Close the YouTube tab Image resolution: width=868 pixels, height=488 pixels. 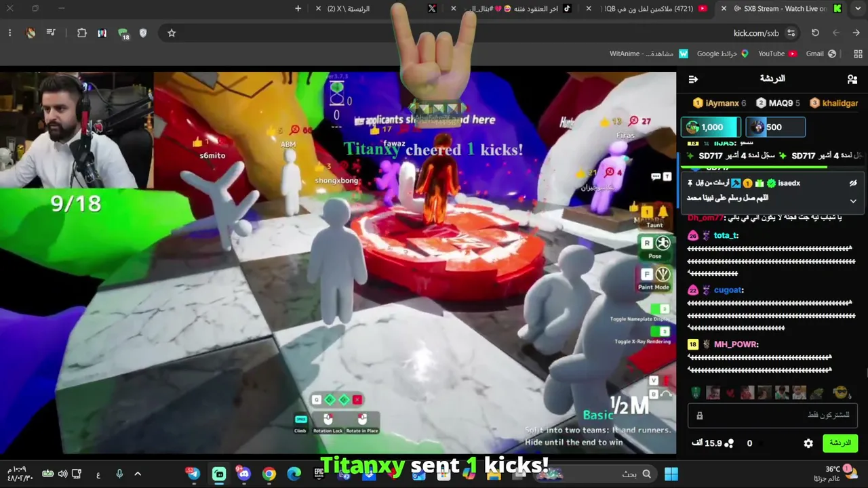coord(589,9)
